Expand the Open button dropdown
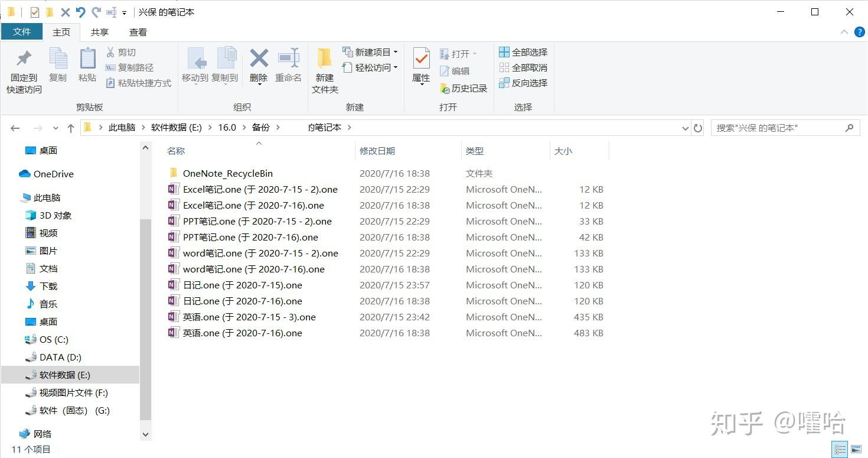 [474, 54]
